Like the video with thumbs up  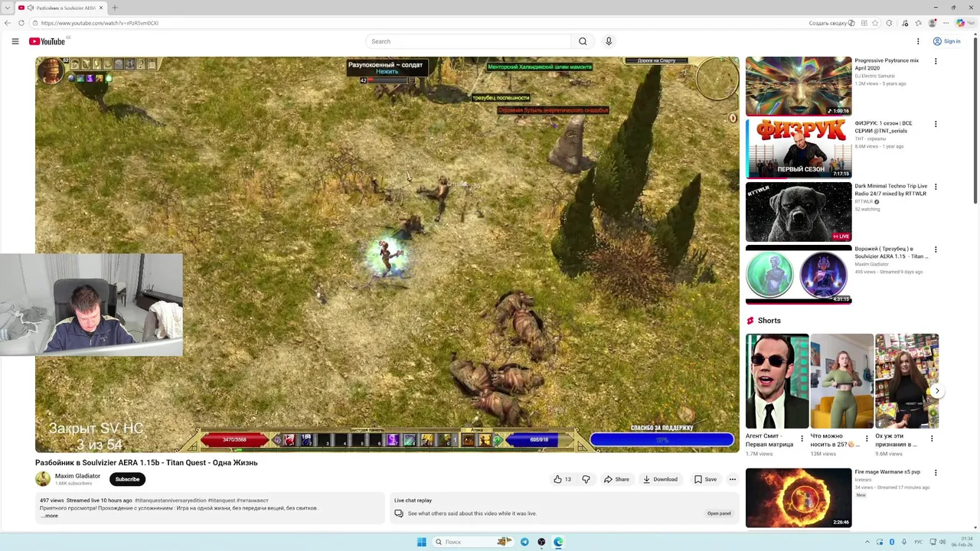point(563,479)
